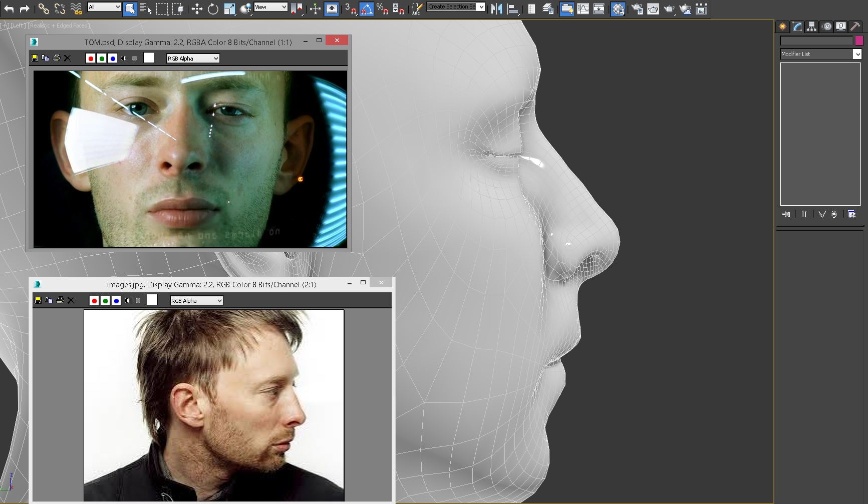Open Rendered Frame Window
The image size is (868, 504).
point(653,9)
